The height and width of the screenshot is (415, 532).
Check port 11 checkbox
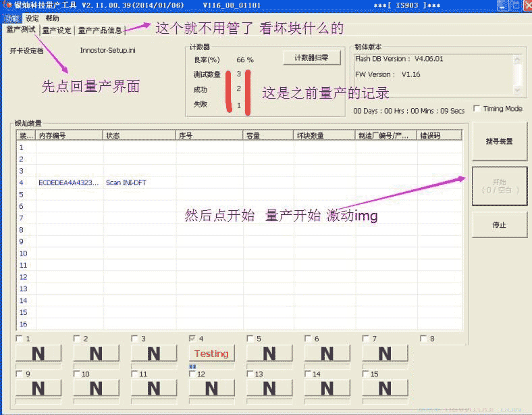134,374
